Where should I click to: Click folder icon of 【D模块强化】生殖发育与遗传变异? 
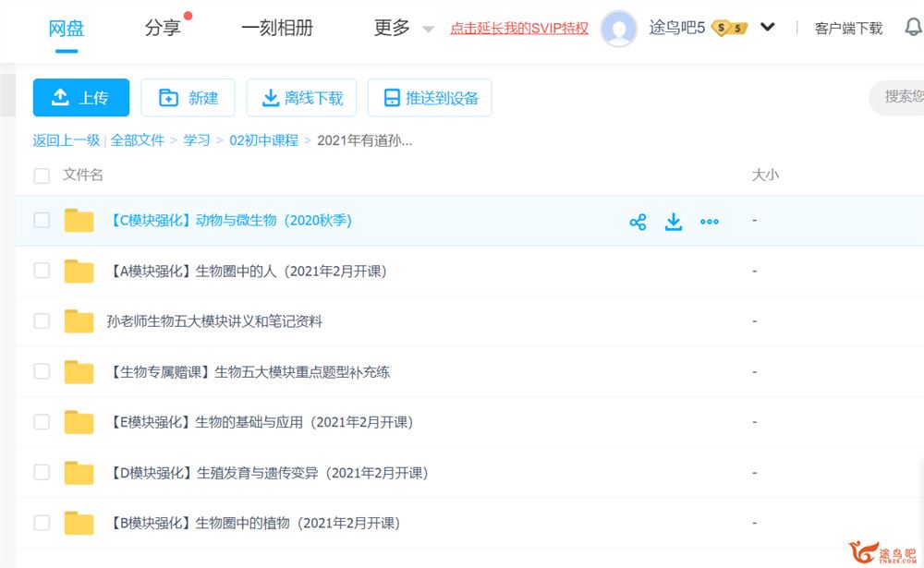[x=79, y=473]
